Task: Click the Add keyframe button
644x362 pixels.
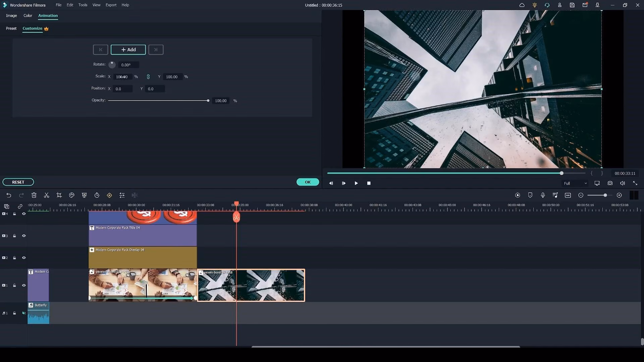Action: pyautogui.click(x=128, y=50)
